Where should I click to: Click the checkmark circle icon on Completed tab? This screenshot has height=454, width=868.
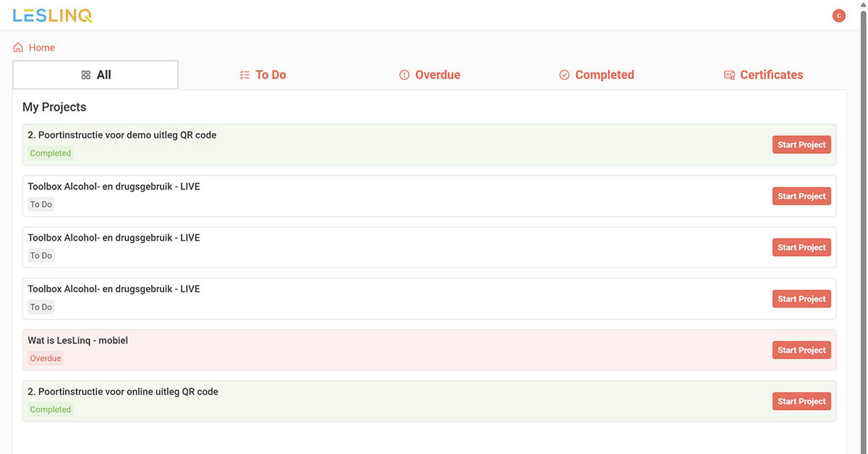[564, 75]
